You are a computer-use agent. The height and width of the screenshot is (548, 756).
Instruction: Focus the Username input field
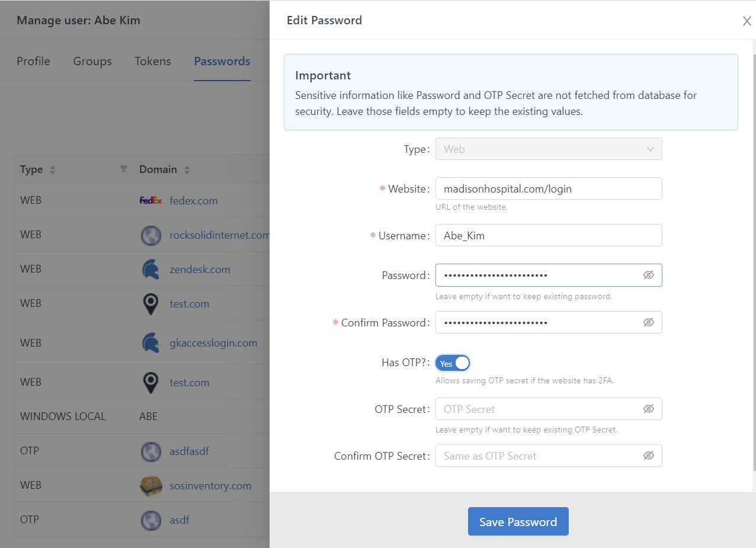(x=548, y=236)
